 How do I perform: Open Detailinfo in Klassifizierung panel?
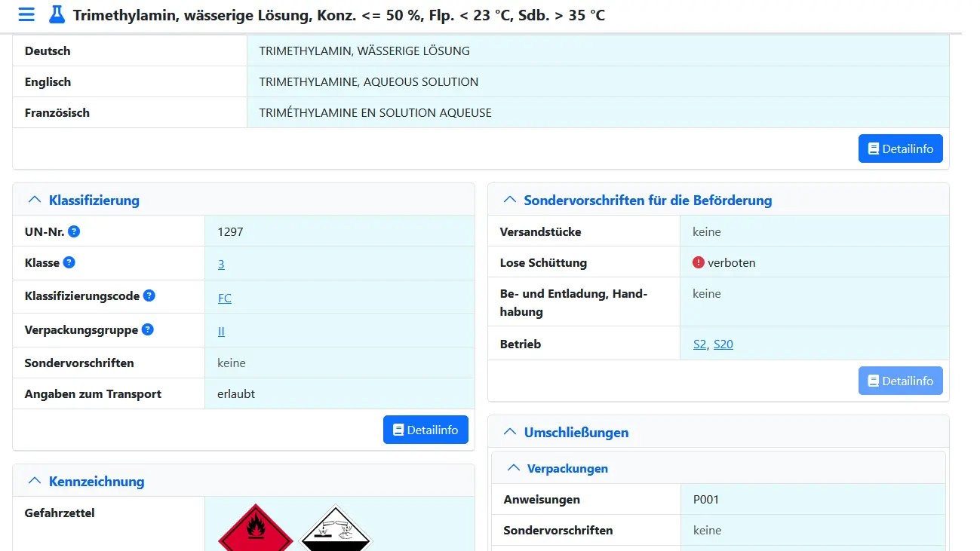425,430
